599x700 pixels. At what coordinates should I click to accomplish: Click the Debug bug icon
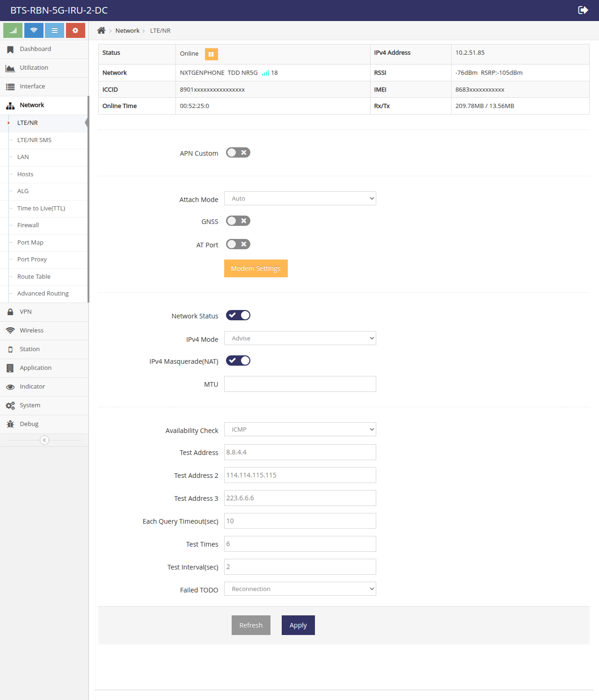10,424
